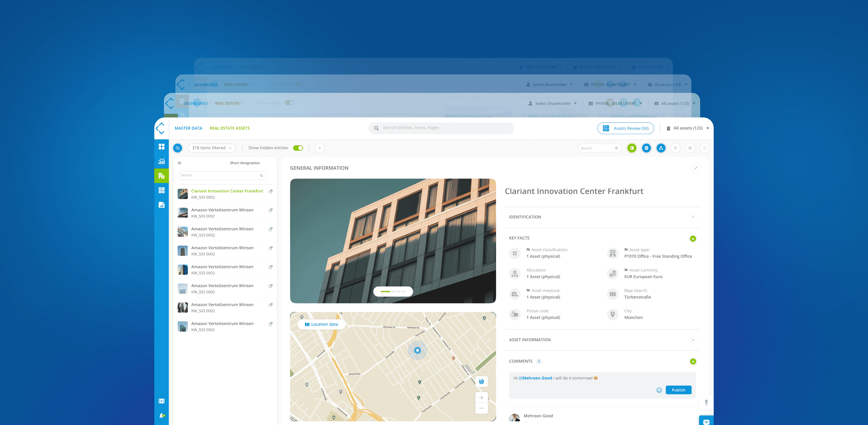Toggle the blue list view button
The width and height of the screenshot is (868, 425).
tap(646, 148)
